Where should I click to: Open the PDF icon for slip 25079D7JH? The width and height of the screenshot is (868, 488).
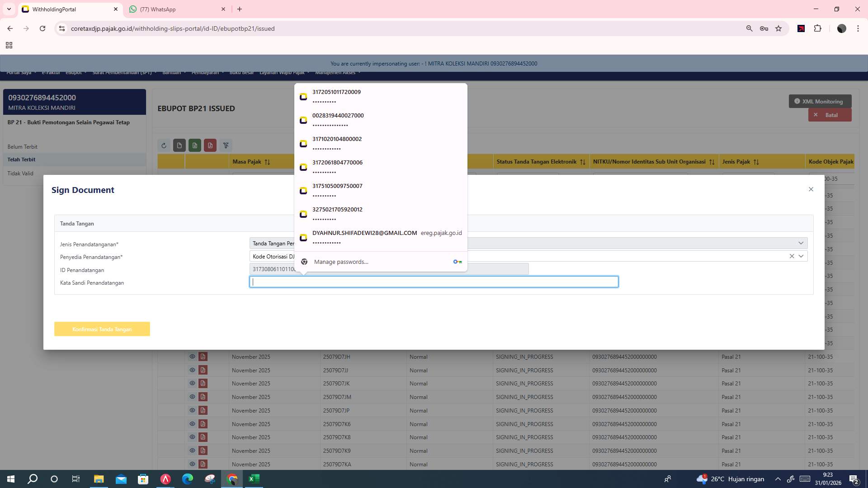203,357
